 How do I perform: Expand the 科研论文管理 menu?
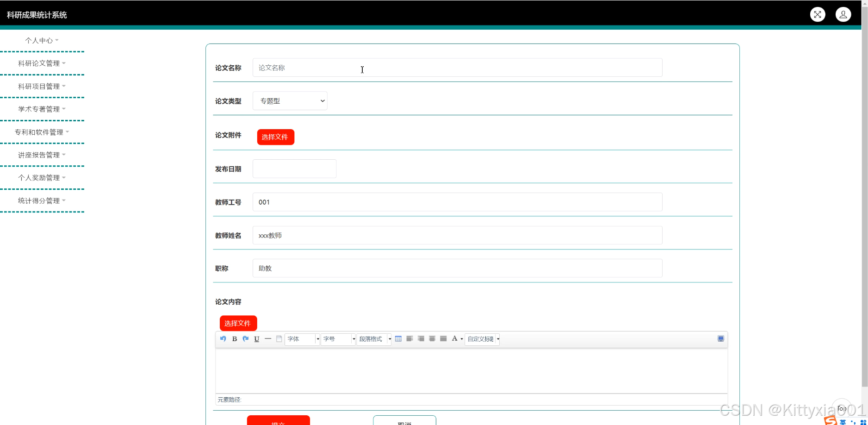point(42,63)
